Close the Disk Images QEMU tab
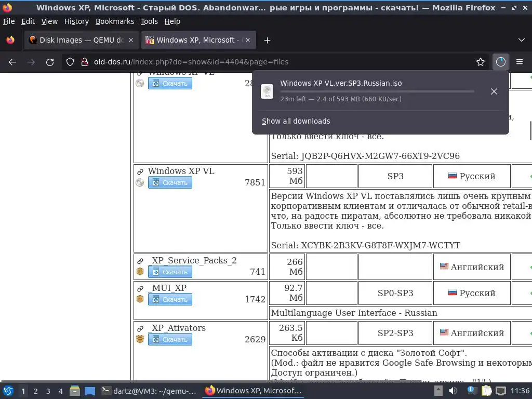 [130, 40]
